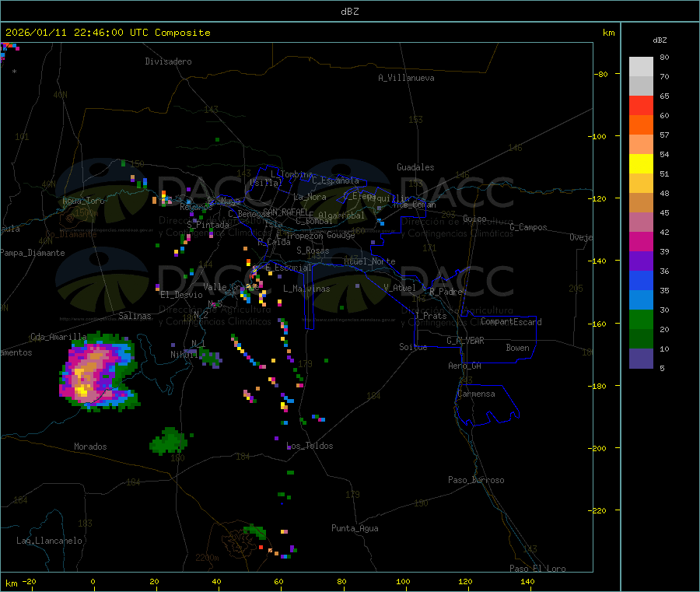The width and height of the screenshot is (700, 592).
Task: Click the 'SAN_RAFAEL' city label
Action: 285,212
